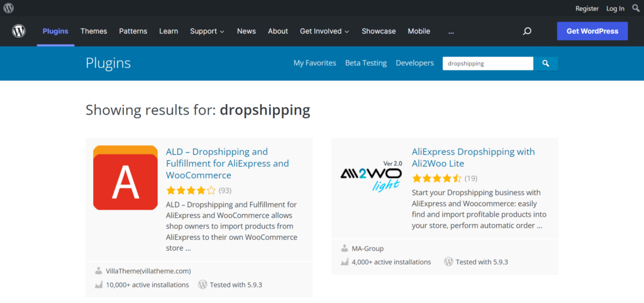644x303 pixels.
Task: Open the more menu items ellipsis
Action: pos(451,31)
